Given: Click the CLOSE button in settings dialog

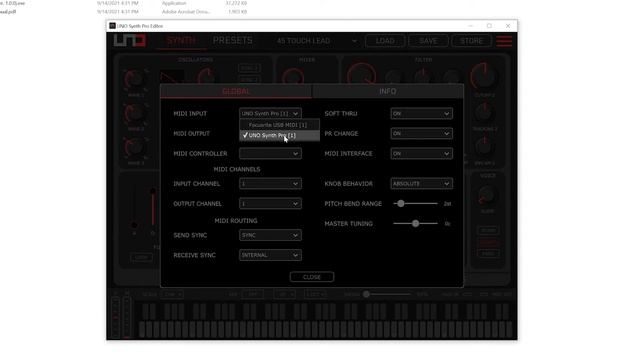Looking at the screenshot, I should point(312,277).
